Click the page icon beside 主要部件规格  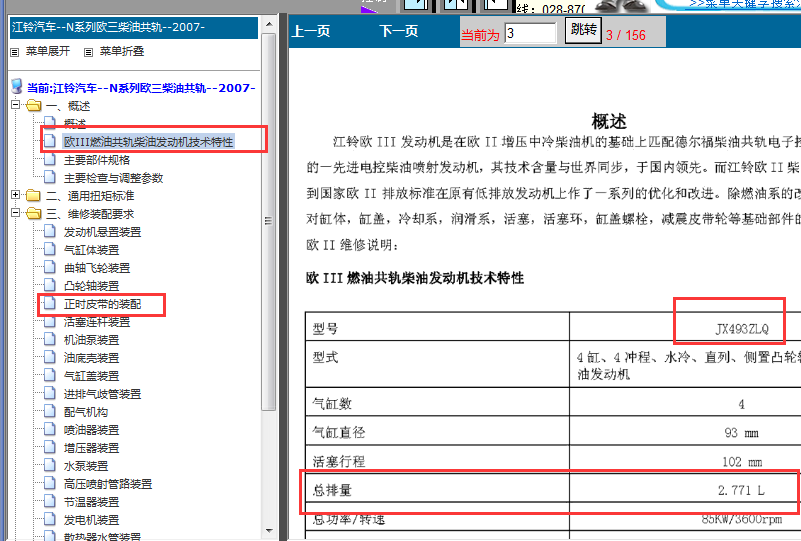click(50, 159)
